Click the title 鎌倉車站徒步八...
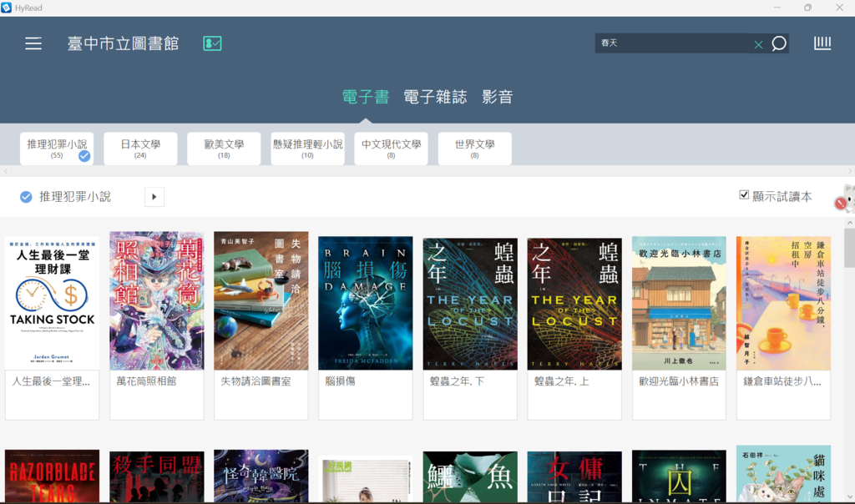The image size is (855, 504). coord(782,381)
